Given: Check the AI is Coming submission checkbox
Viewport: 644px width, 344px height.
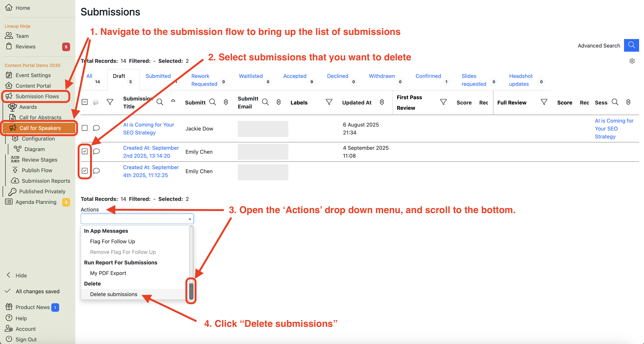Looking at the screenshot, I should click(85, 128).
